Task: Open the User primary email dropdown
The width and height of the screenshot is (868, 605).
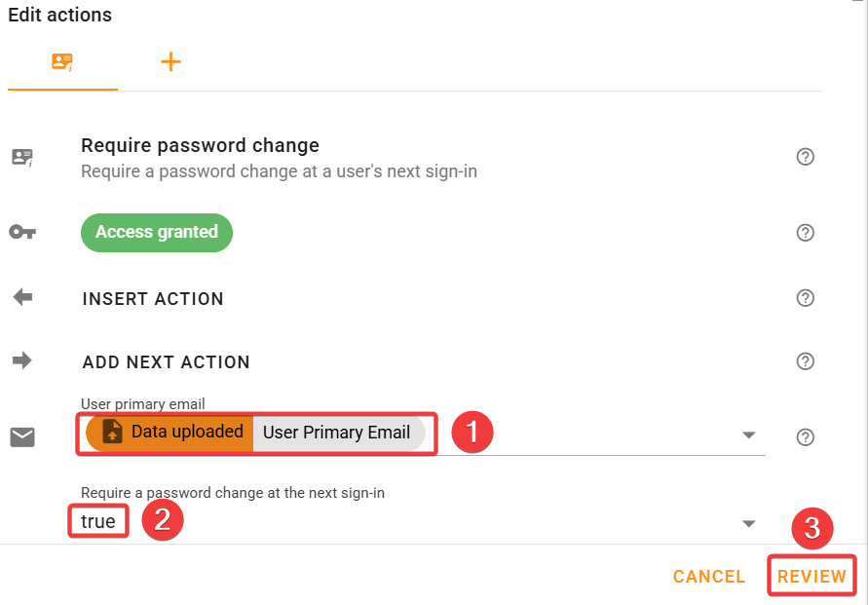Action: (748, 436)
